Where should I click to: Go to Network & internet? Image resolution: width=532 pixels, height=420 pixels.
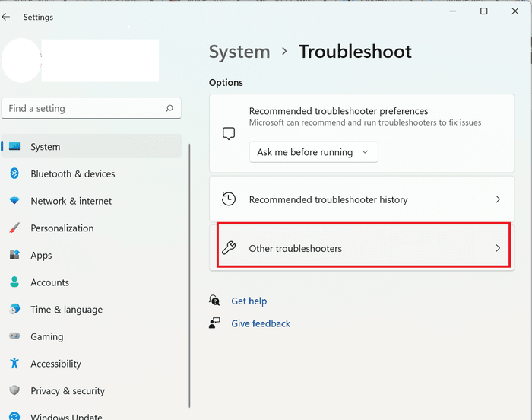[91, 201]
